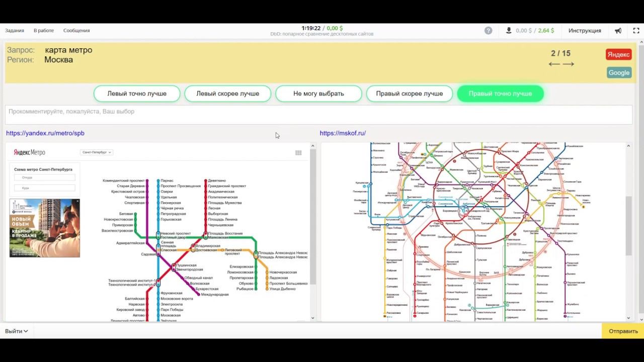Close the apartment advertisement banner
This screenshot has width=644, height=362.
77,201
